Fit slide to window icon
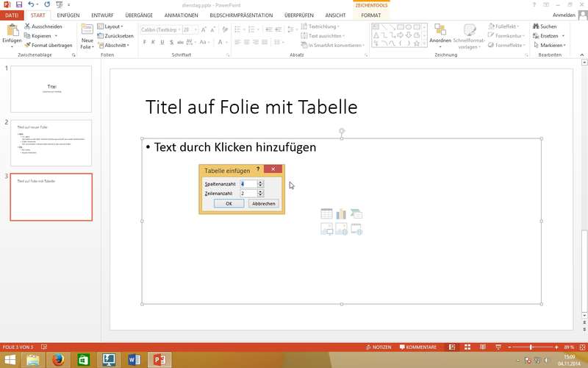This screenshot has height=368, width=588. tap(582, 347)
